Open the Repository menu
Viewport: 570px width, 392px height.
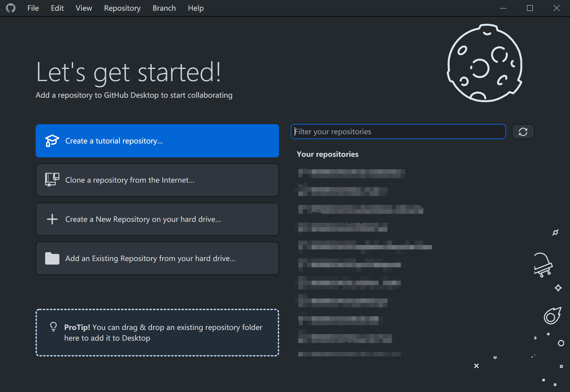pos(122,8)
